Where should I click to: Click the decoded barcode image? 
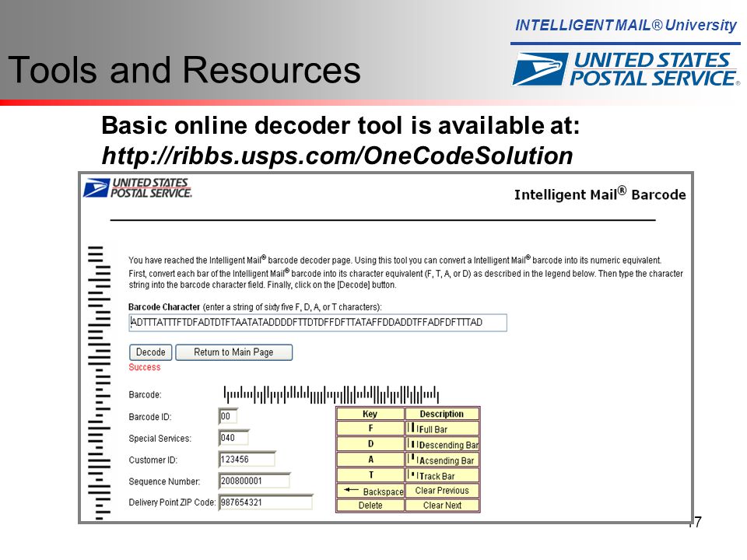(331, 394)
